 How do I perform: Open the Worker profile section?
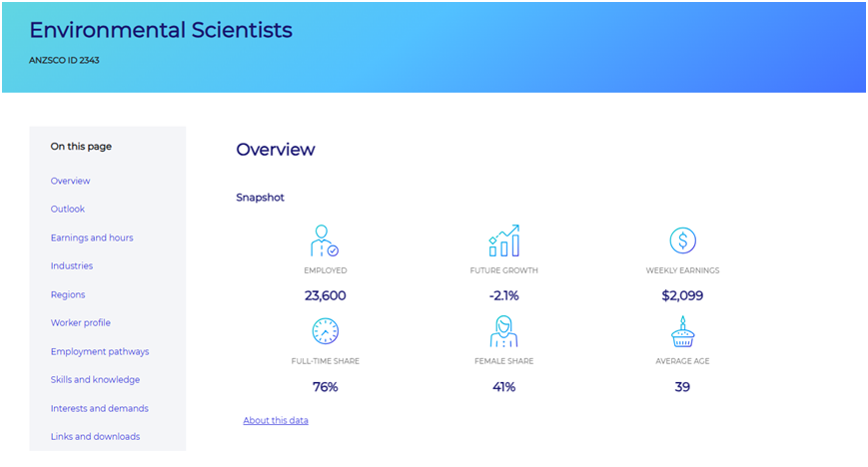coord(81,322)
